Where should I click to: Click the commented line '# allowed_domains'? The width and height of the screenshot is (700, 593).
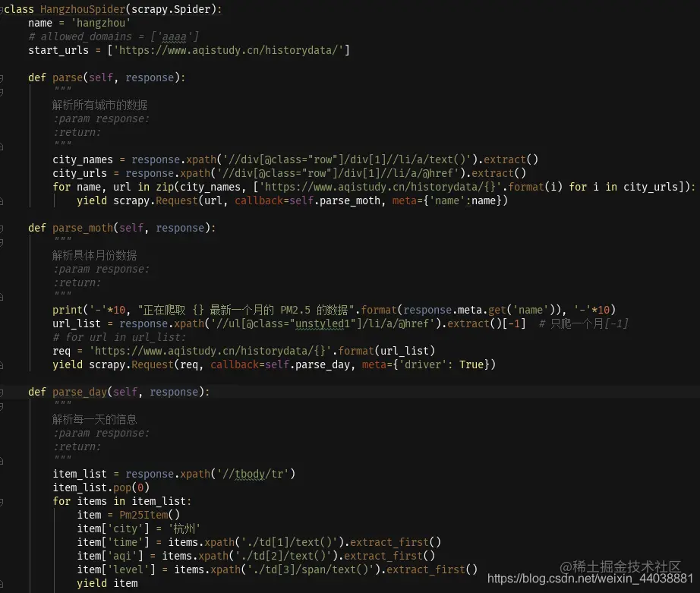(113, 36)
